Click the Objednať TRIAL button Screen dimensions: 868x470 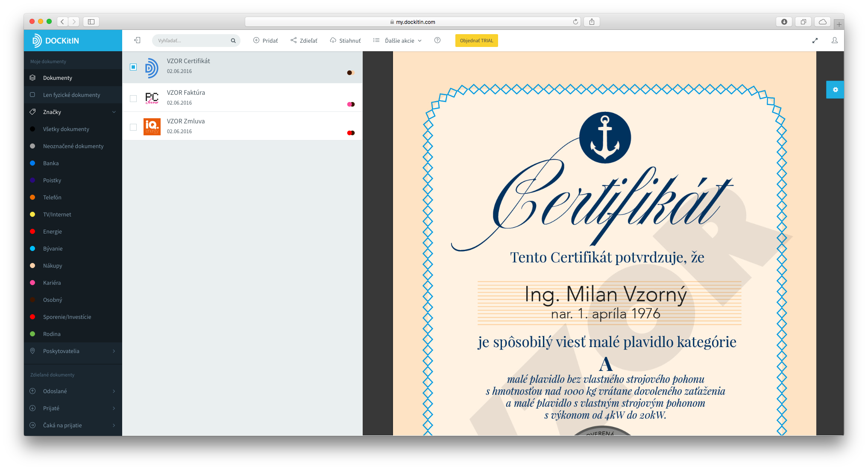coord(476,41)
